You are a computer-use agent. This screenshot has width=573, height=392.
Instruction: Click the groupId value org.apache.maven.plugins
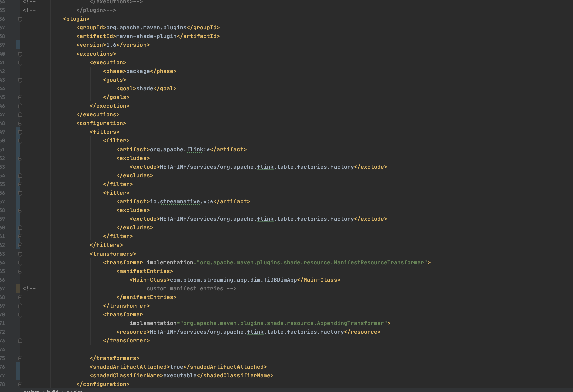coord(147,27)
